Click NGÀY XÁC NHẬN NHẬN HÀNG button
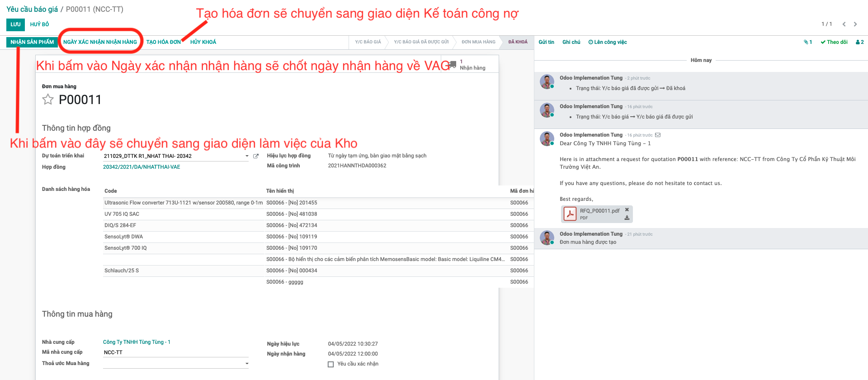 100,42
